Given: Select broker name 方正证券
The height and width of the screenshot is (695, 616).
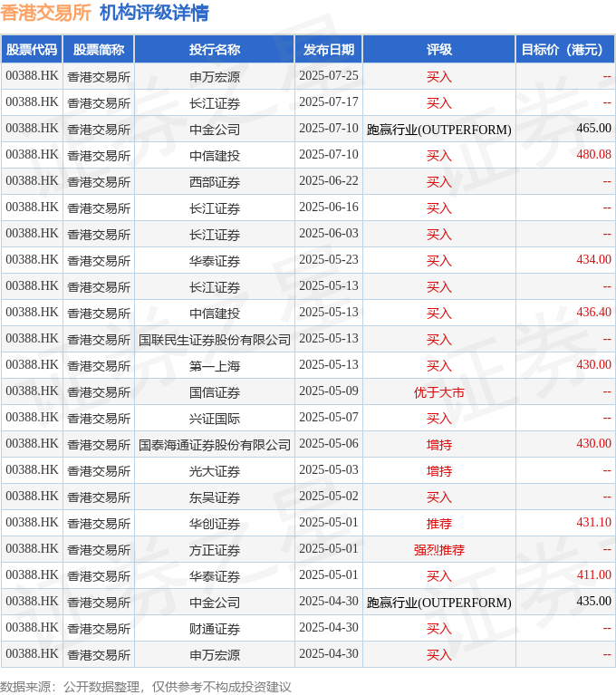Looking at the screenshot, I should pos(215,550).
